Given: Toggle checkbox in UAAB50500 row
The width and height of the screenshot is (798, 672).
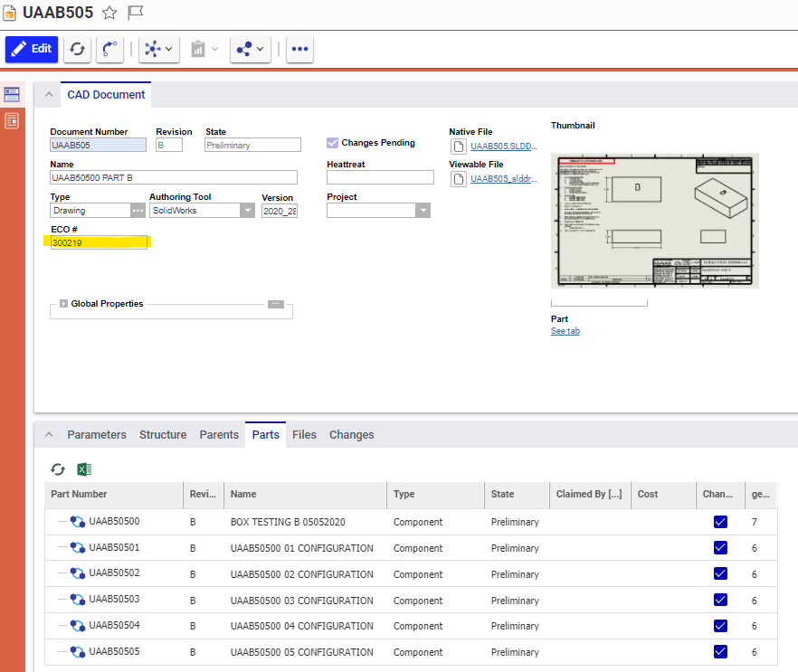Looking at the screenshot, I should pos(720,522).
